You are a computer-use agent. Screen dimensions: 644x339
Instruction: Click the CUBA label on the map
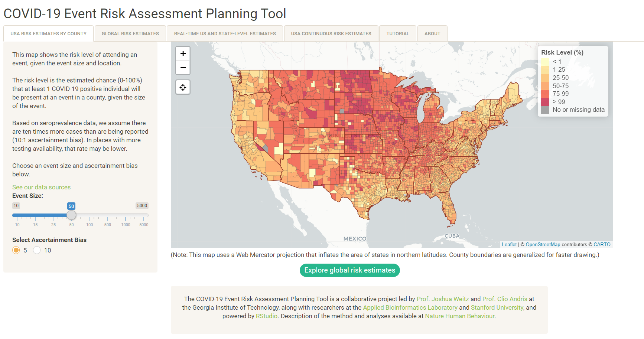452,236
